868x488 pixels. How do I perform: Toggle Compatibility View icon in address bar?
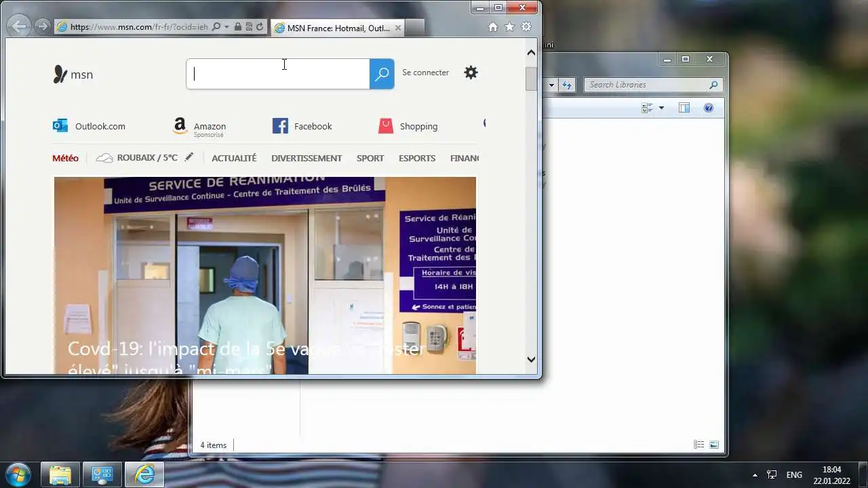[x=248, y=27]
